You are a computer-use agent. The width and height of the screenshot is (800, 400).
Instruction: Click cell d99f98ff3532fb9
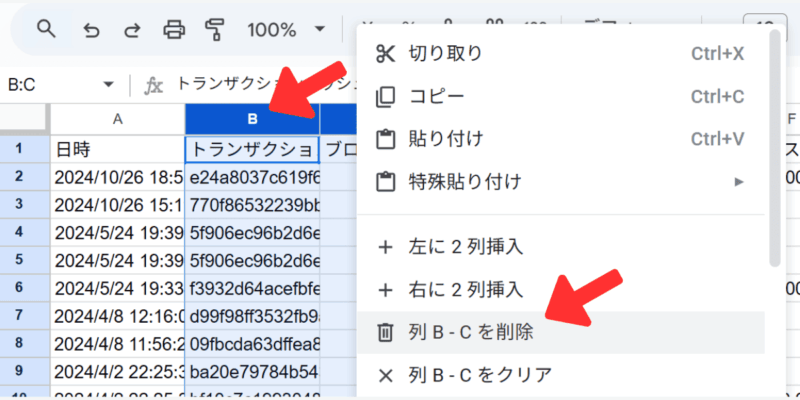click(253, 315)
